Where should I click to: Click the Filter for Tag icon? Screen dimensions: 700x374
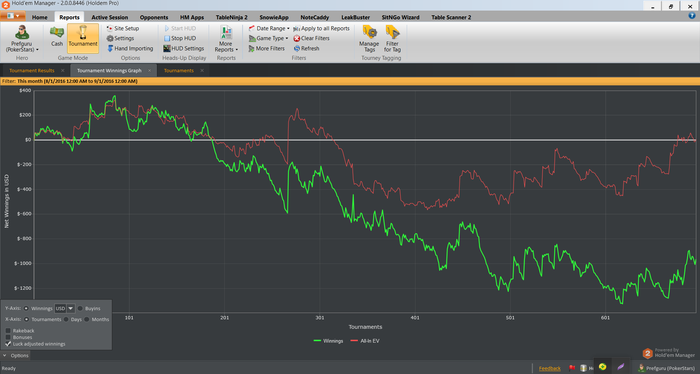392,33
